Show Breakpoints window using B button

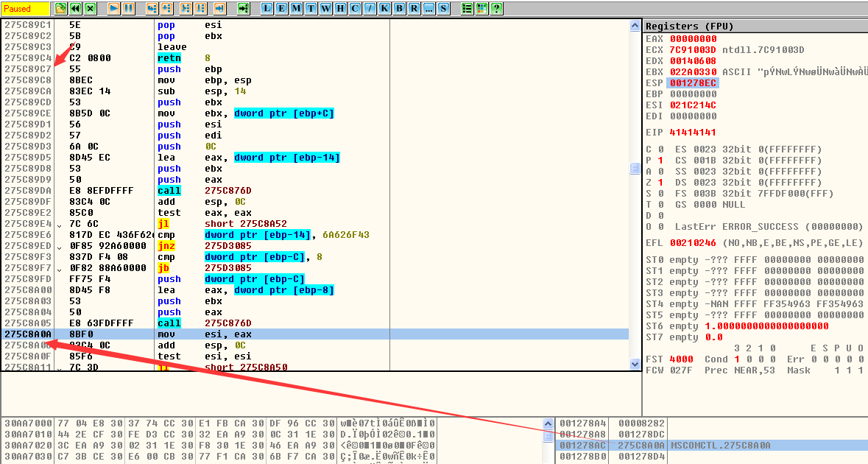[x=399, y=9]
